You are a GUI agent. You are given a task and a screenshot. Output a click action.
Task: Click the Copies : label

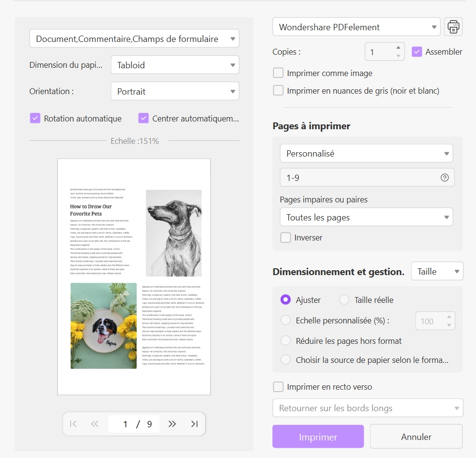pos(287,52)
